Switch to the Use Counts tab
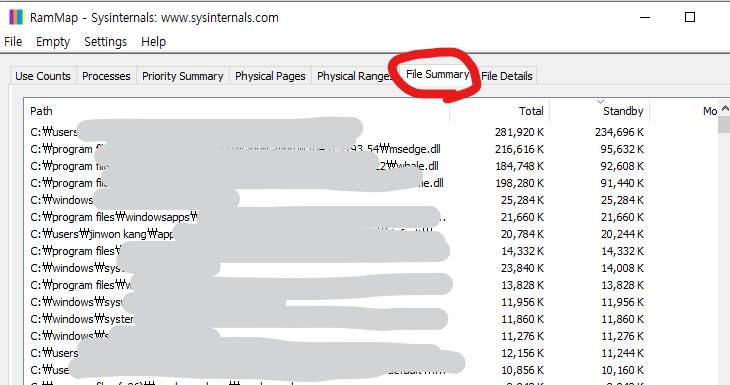This screenshot has height=385, width=730. [x=42, y=76]
